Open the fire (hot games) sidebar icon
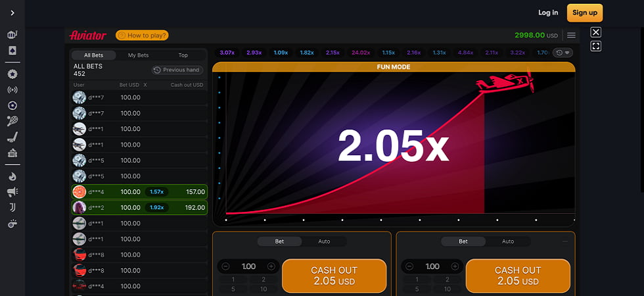644x296 pixels. click(x=12, y=176)
